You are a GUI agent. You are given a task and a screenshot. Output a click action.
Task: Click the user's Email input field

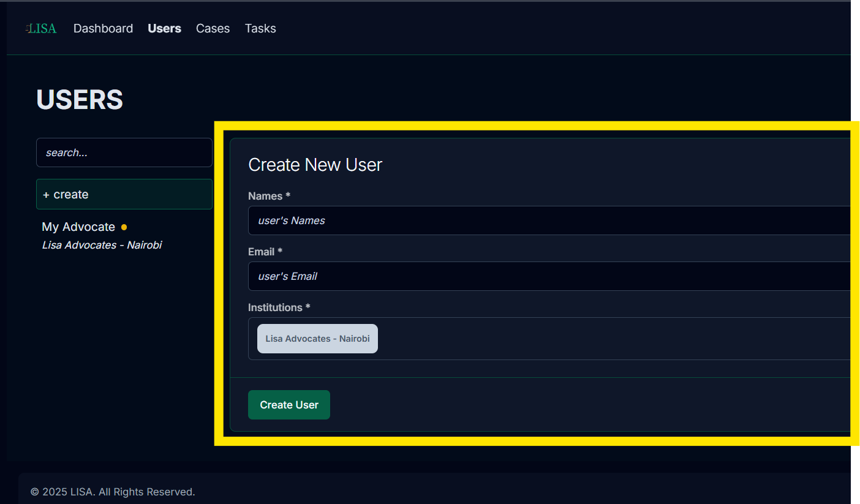tap(429, 276)
